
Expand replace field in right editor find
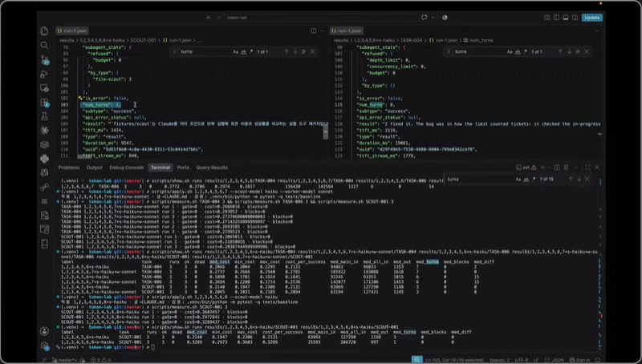[449, 51]
